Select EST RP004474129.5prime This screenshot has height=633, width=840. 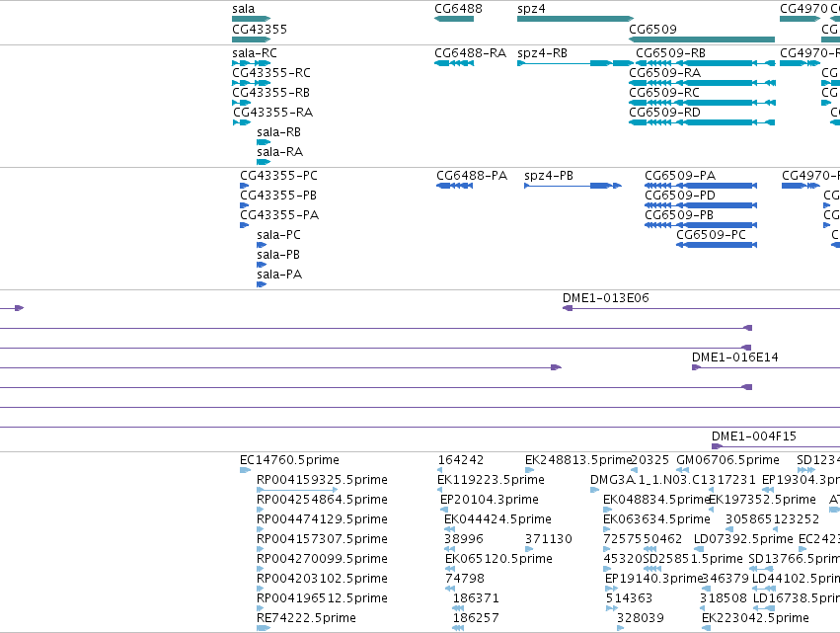pyautogui.click(x=322, y=519)
